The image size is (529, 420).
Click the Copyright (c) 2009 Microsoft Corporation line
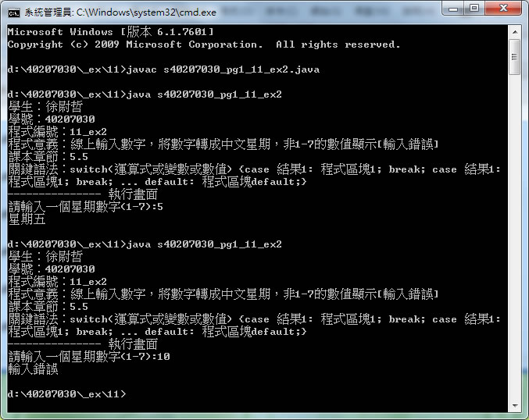204,44
